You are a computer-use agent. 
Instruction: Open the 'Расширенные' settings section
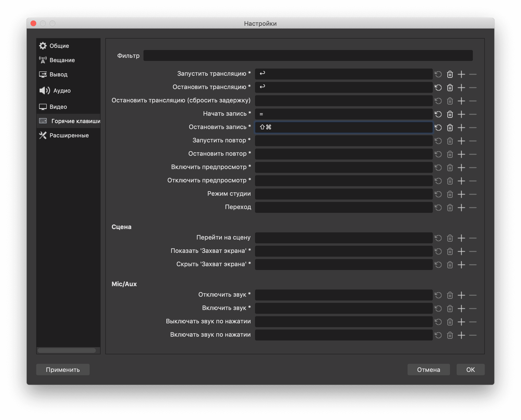[x=69, y=135]
